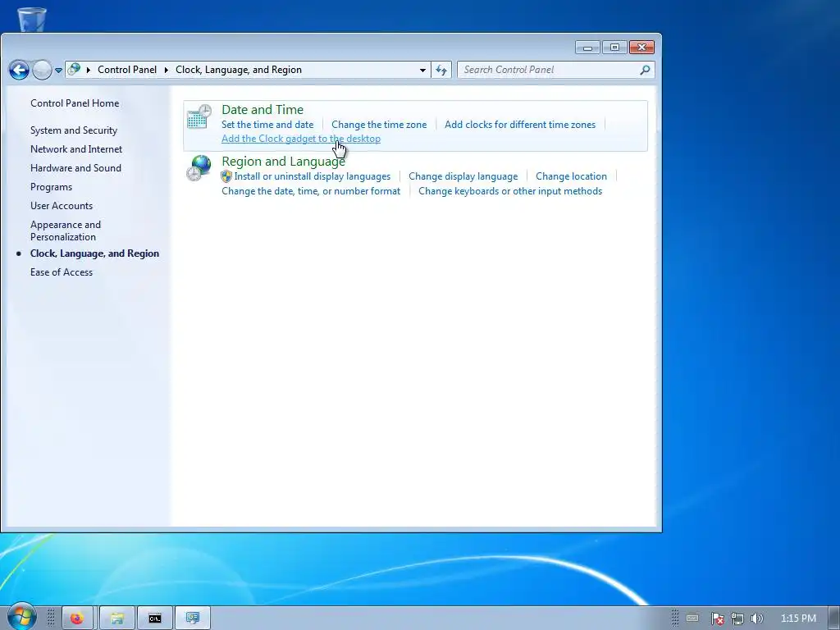Image resolution: width=840 pixels, height=630 pixels.
Task: Open Command Prompt from the taskbar
Action: click(x=155, y=619)
